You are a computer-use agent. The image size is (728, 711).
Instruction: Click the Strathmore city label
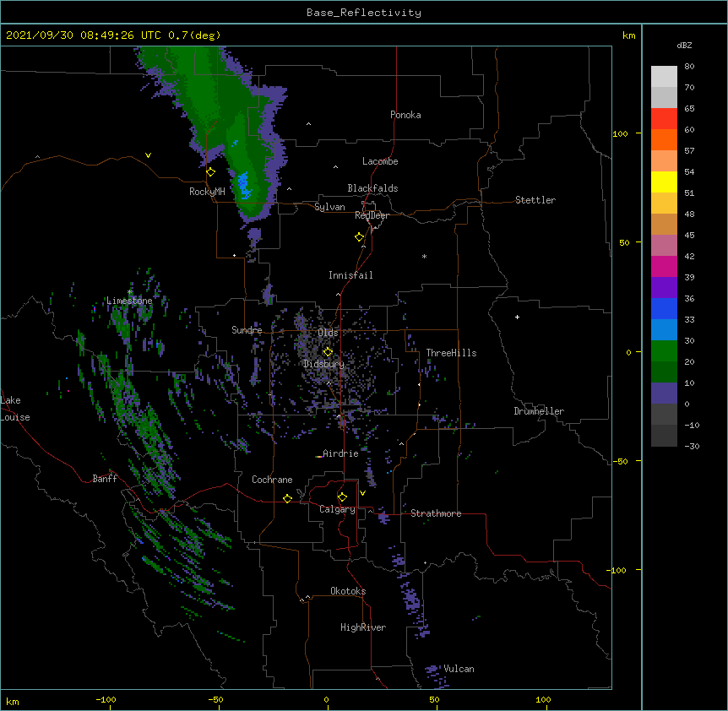pyautogui.click(x=436, y=513)
